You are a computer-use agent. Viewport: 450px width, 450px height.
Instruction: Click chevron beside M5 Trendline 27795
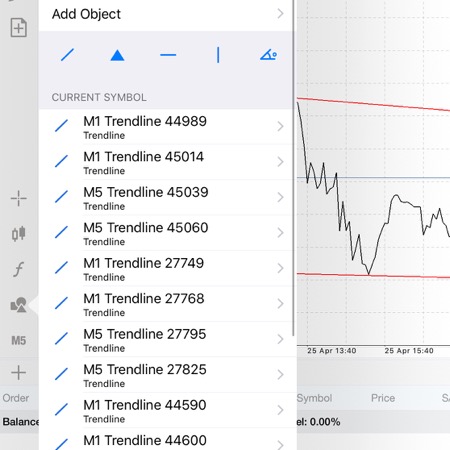pos(280,339)
